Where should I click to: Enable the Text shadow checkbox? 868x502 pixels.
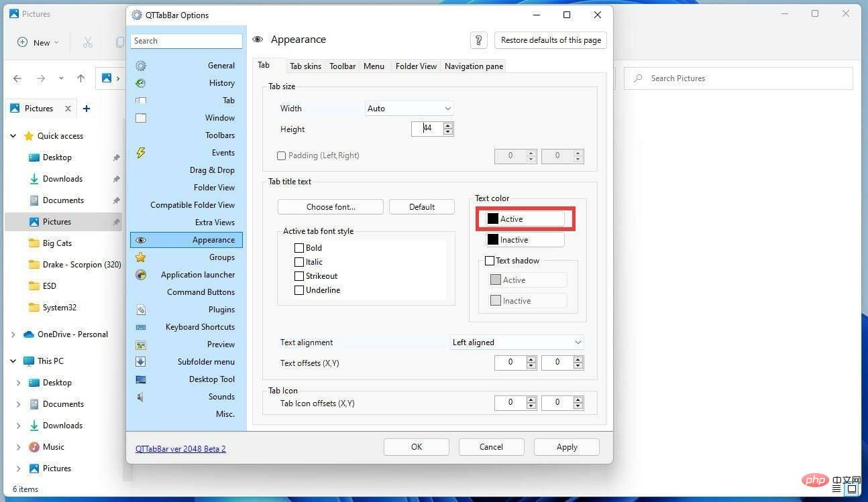pyautogui.click(x=490, y=261)
